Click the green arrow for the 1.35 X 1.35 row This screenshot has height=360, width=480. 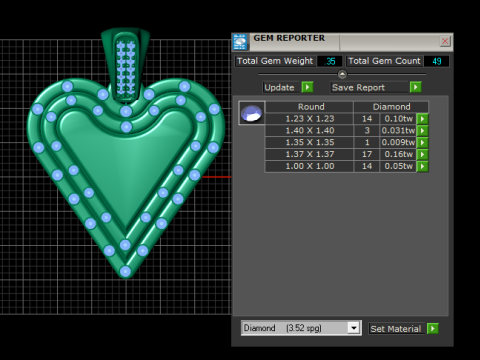point(423,143)
